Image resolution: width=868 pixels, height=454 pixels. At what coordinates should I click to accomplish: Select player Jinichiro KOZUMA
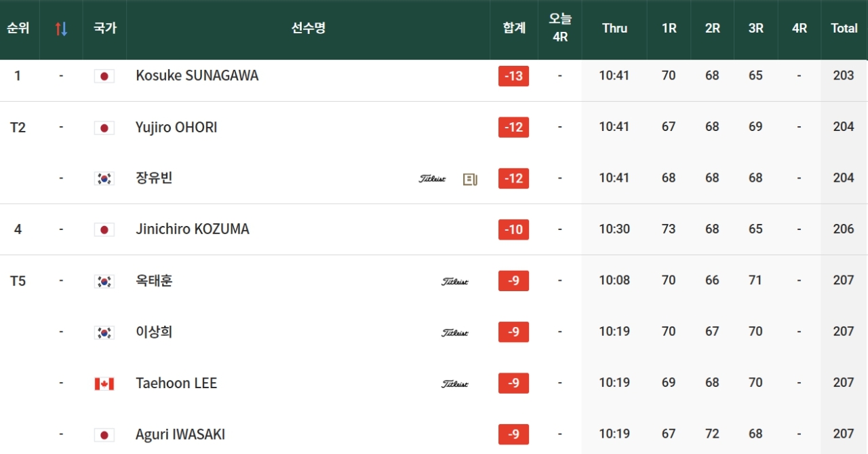(192, 229)
